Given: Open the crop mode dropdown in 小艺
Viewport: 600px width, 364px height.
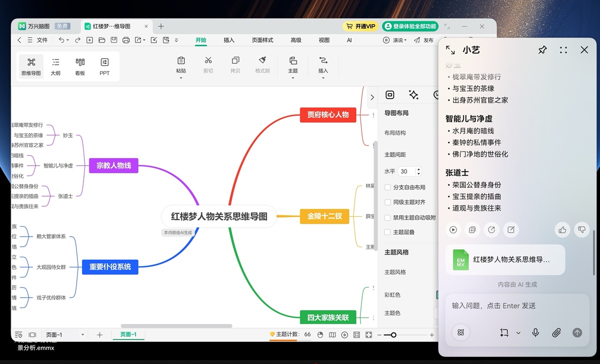Looking at the screenshot, I should [518, 332].
